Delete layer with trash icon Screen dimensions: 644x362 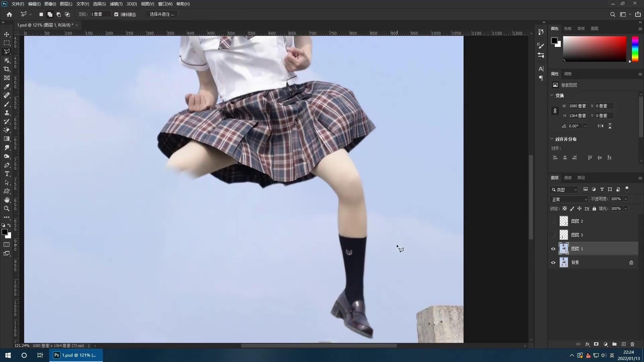632,344
